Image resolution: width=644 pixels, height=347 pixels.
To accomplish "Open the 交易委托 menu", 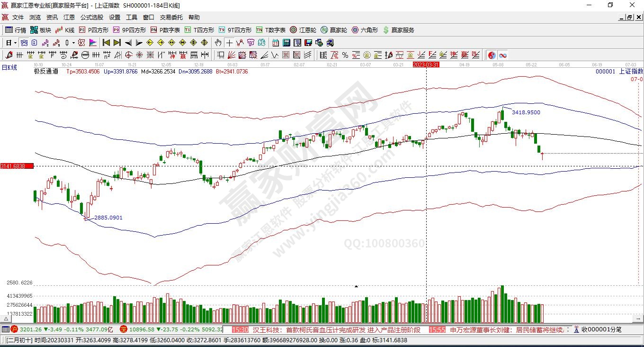I will click(x=171, y=17).
